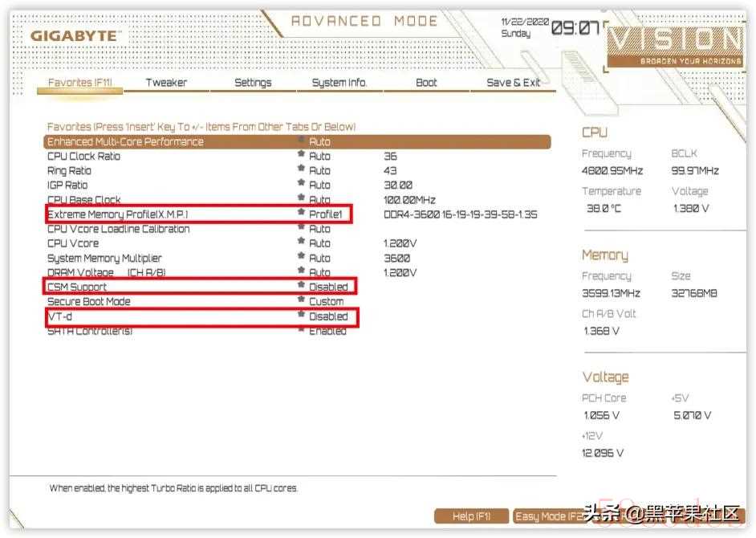Click favorite star for CPU Vcore
The image size is (756, 538).
301,241
